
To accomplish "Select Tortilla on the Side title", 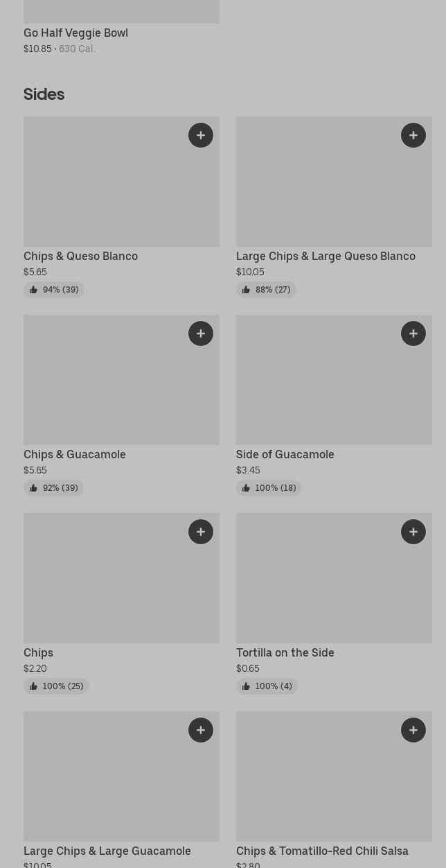I will pos(285,652).
